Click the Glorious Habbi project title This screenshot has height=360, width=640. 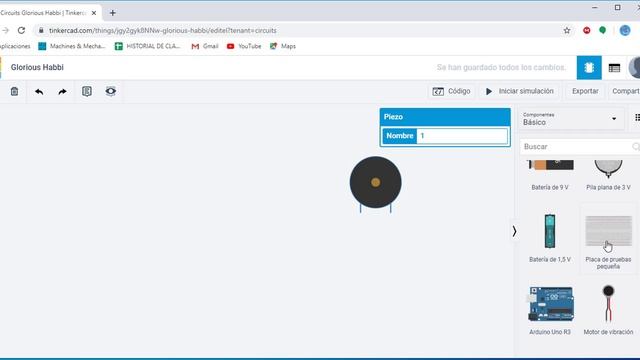pos(37,67)
